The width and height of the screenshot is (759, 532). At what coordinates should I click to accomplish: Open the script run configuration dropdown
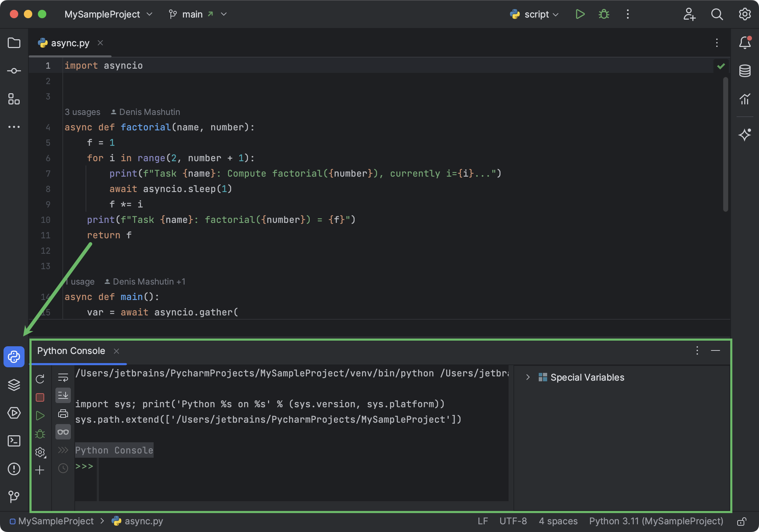click(x=534, y=14)
